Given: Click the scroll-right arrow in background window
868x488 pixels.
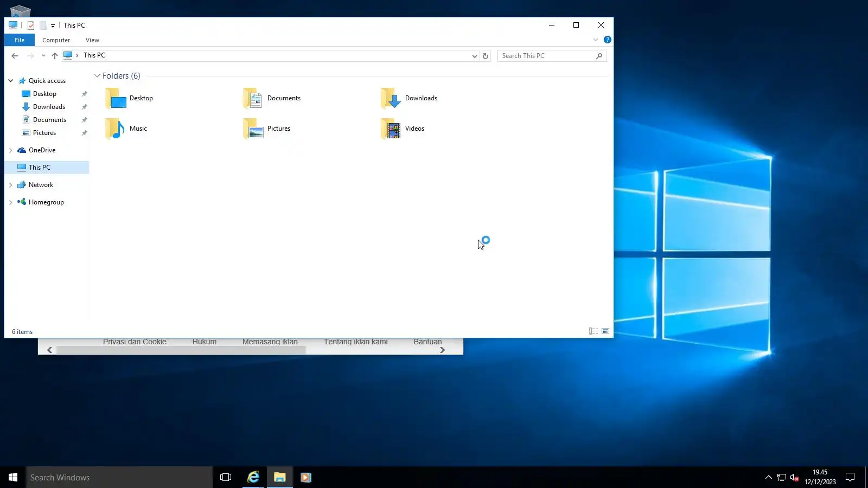Looking at the screenshot, I should [x=442, y=350].
